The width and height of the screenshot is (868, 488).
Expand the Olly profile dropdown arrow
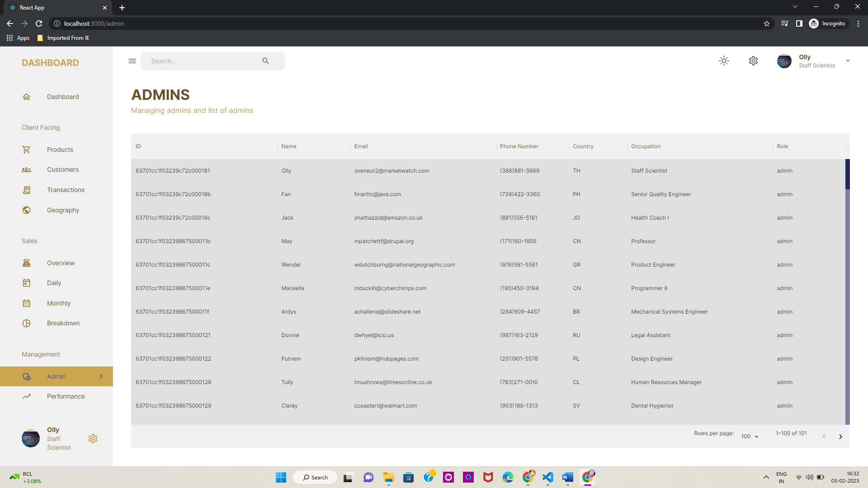coord(848,61)
